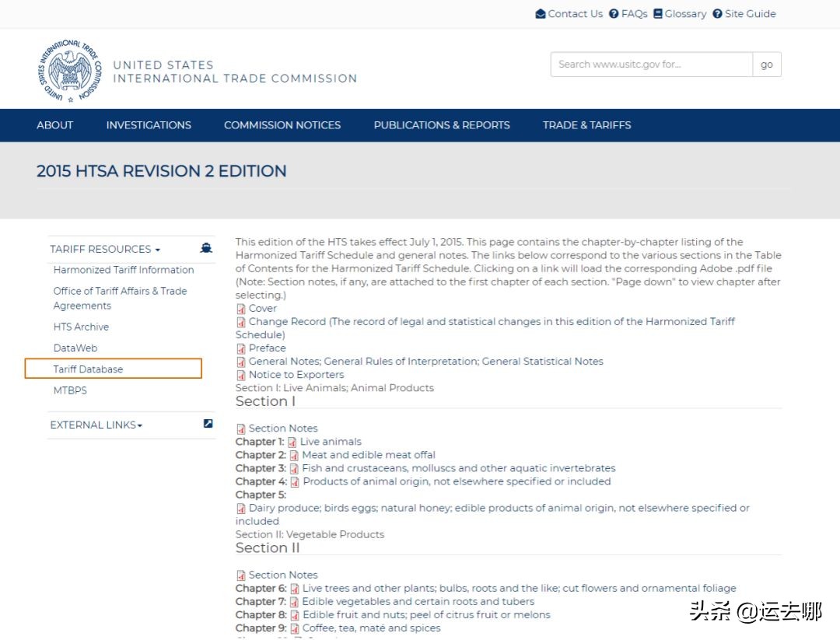
Task: Click the Section I: Live Animals; Animal Products text
Action: pos(334,388)
